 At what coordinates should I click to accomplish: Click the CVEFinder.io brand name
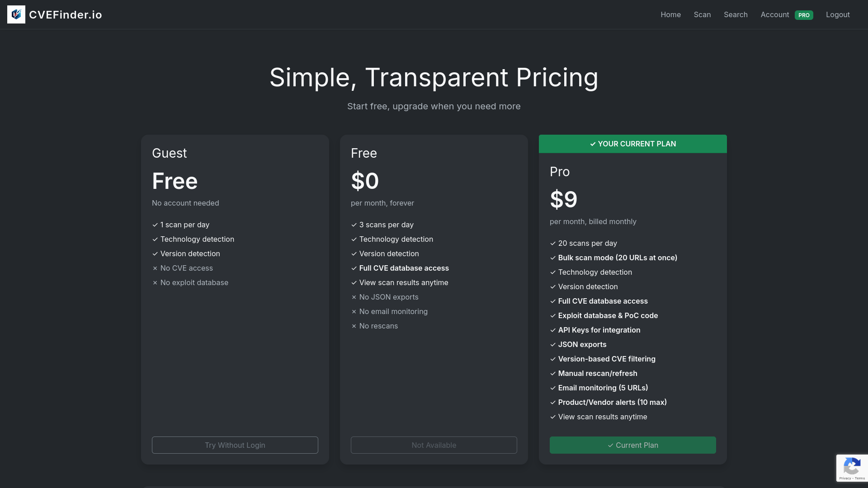click(x=66, y=14)
